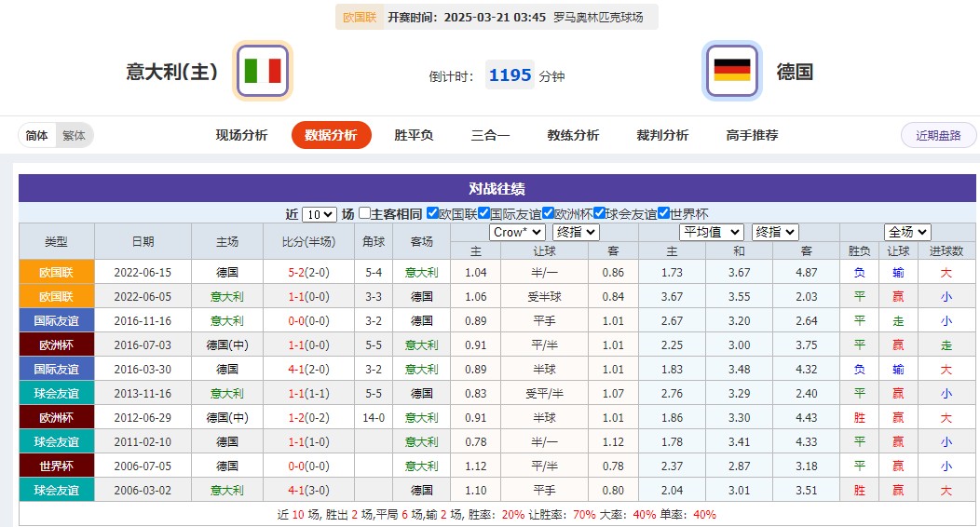
Task: Click the Italy flag icon
Action: click(x=263, y=71)
